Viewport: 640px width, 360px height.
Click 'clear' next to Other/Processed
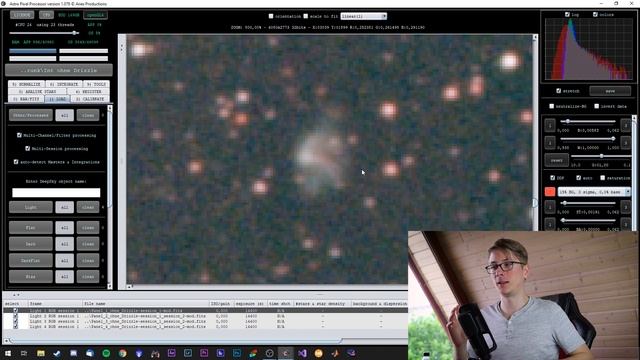tap(88, 115)
